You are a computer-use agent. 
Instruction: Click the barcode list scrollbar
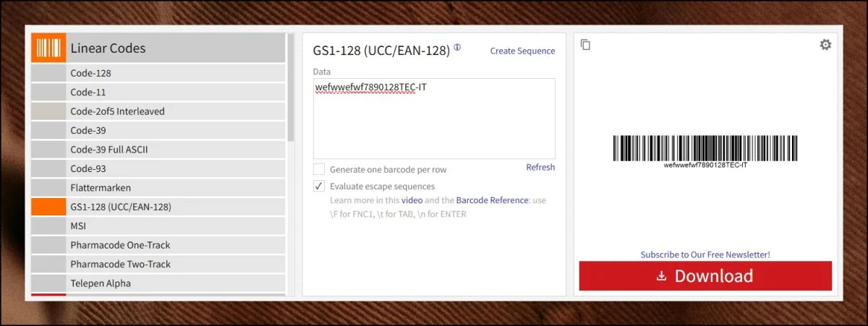pos(291,87)
